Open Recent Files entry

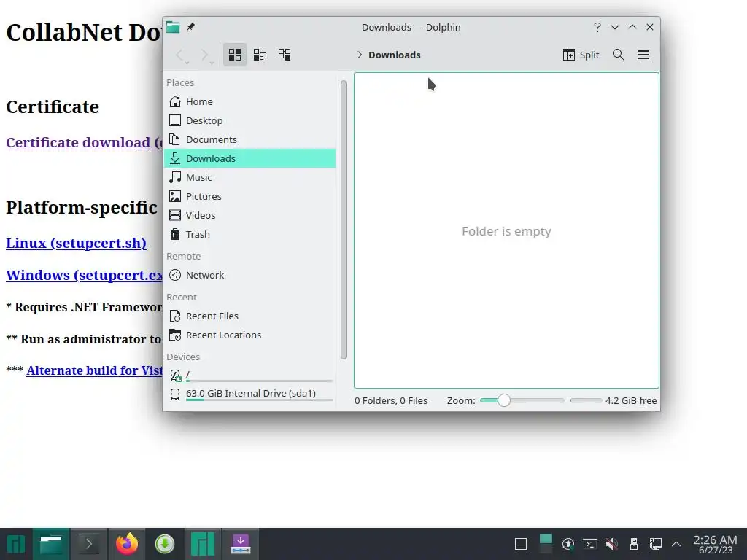249,316
